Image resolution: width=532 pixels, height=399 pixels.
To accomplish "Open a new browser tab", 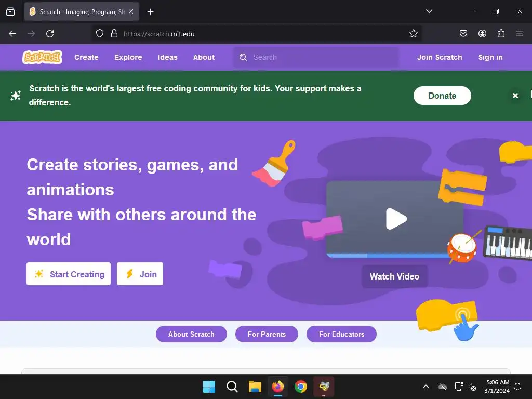I will 150,12.
